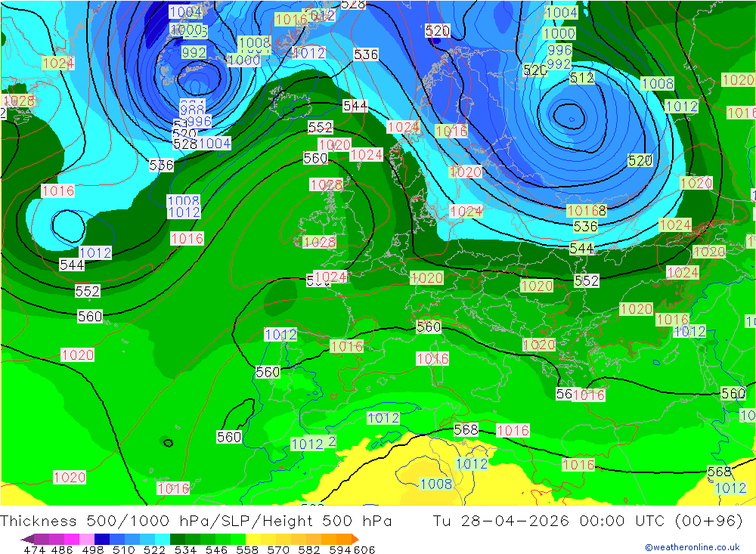The width and height of the screenshot is (756, 554).
Task: Click the 512 height contour label
Action: tap(582, 78)
